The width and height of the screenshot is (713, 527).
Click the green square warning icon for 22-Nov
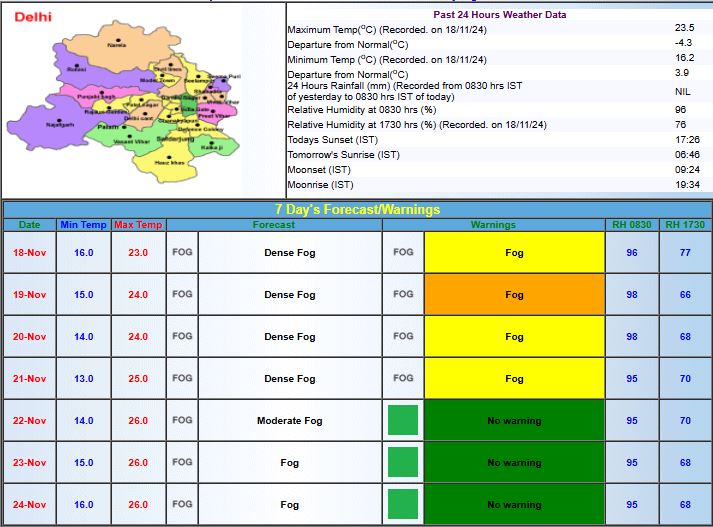403,420
